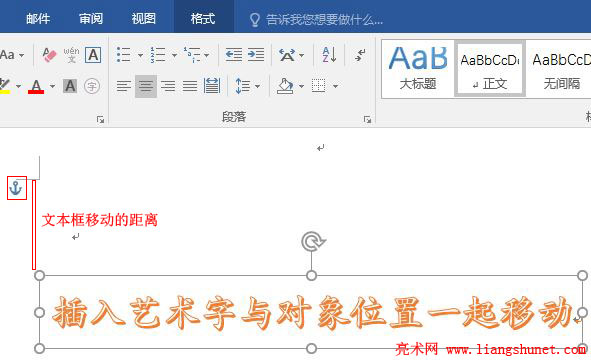Apply paragraph shading paint bucket
591x361 pixels.
click(285, 86)
